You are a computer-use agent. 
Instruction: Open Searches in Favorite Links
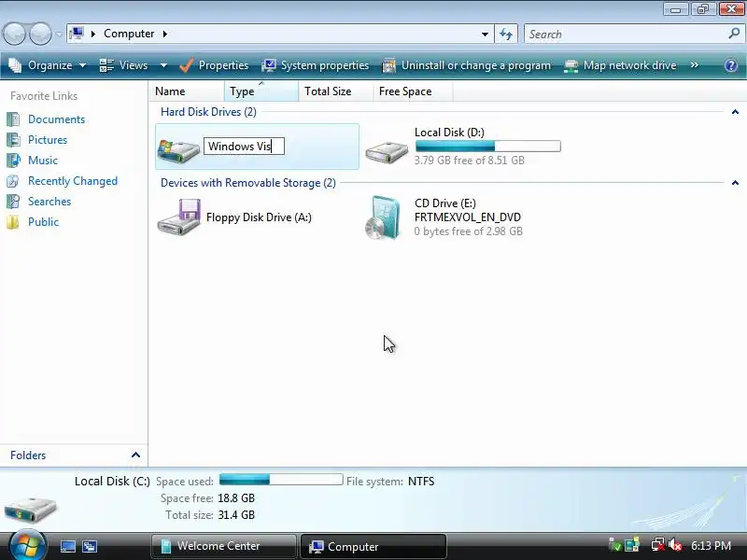(x=49, y=202)
